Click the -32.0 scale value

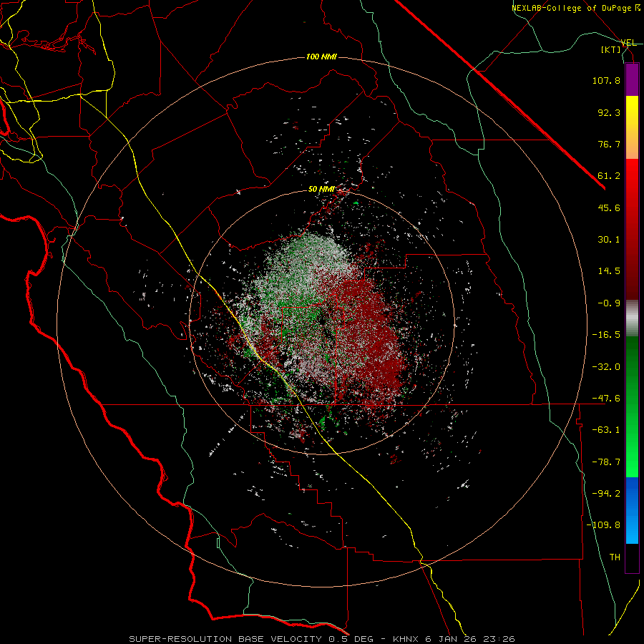(606, 367)
